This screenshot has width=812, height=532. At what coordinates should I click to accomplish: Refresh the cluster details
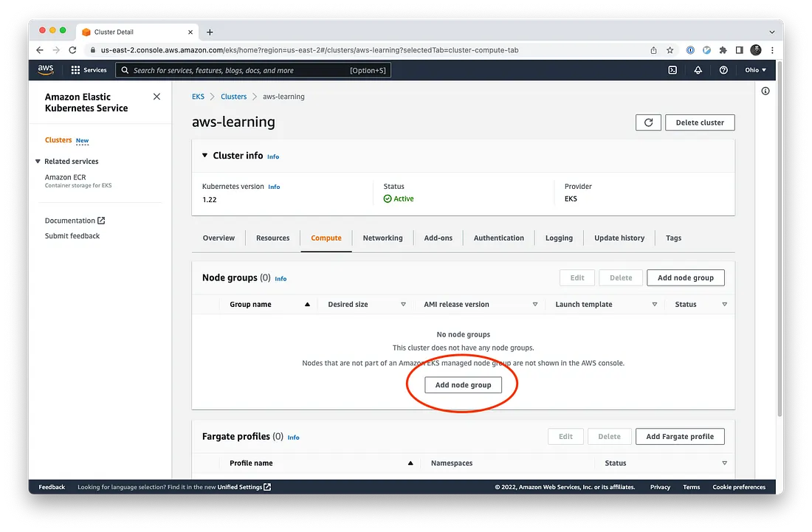click(x=648, y=122)
